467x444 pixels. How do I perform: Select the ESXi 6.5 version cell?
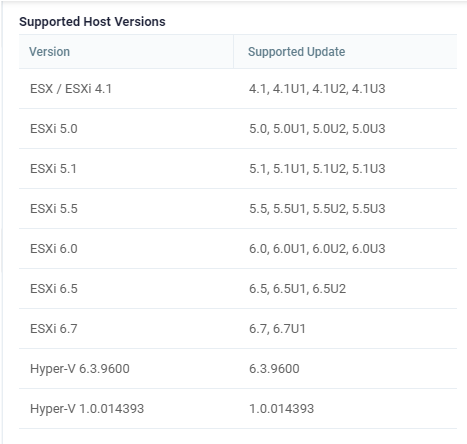(x=126, y=289)
